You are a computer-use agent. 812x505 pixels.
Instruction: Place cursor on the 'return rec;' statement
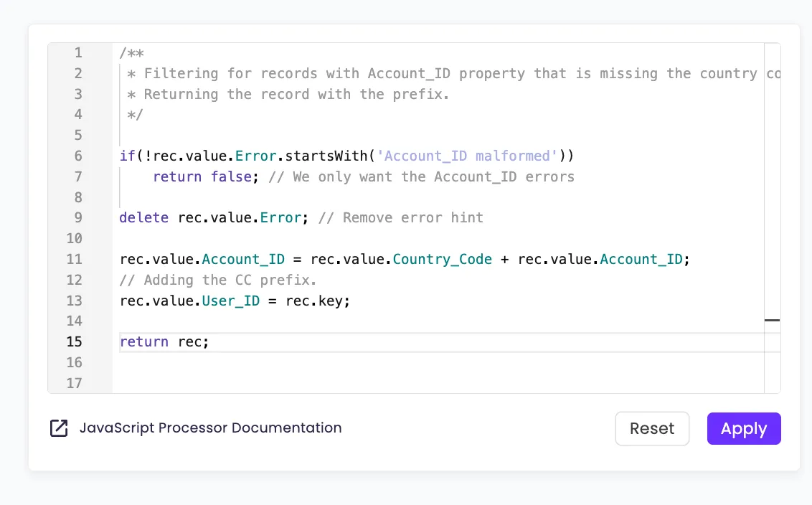(164, 341)
